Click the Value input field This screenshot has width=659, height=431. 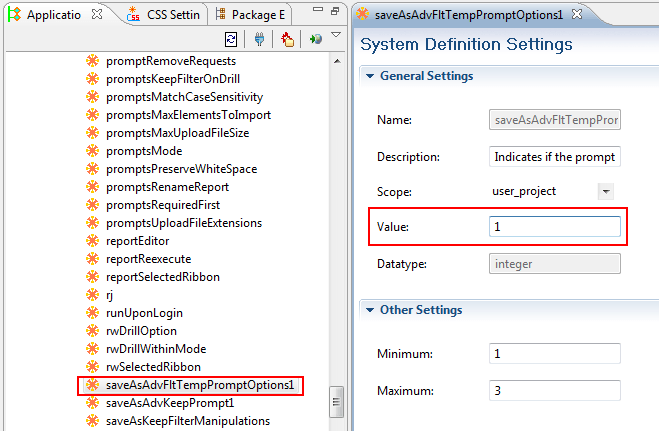pyautogui.click(x=555, y=226)
